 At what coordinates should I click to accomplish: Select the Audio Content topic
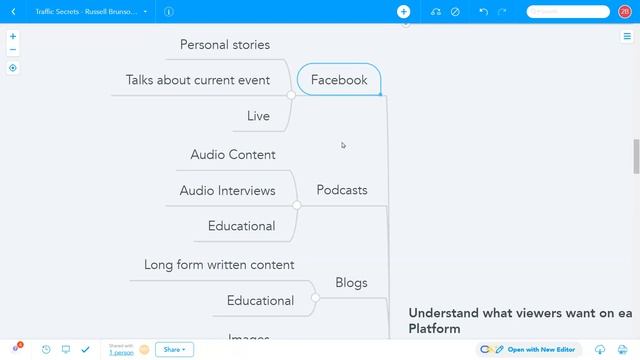233,155
